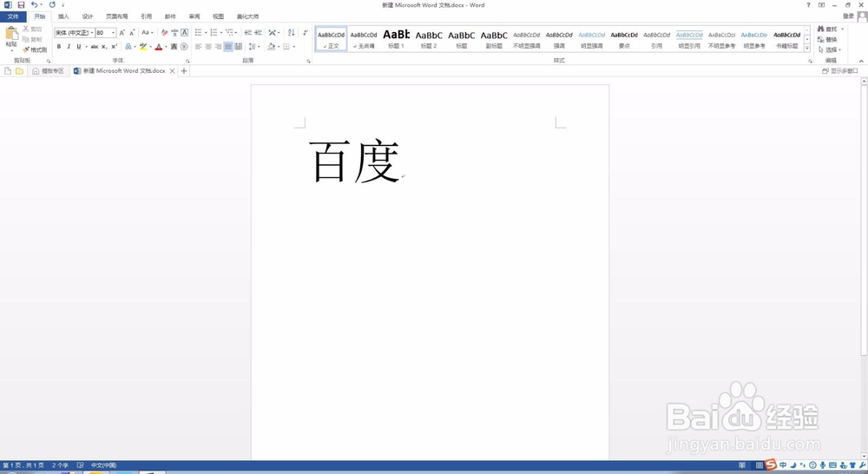The height and width of the screenshot is (474, 868).
Task: Switch to the Insert (插入) tab
Action: [63, 16]
